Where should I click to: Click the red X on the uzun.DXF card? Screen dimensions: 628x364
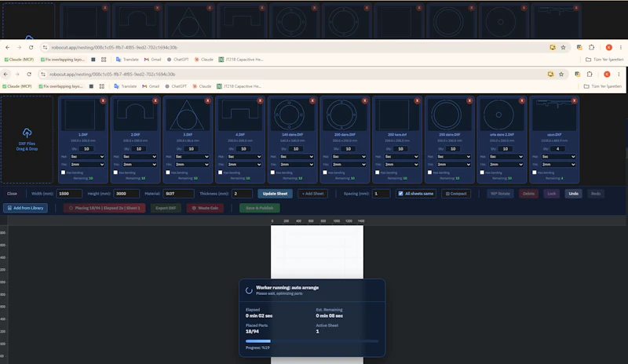pos(575,101)
